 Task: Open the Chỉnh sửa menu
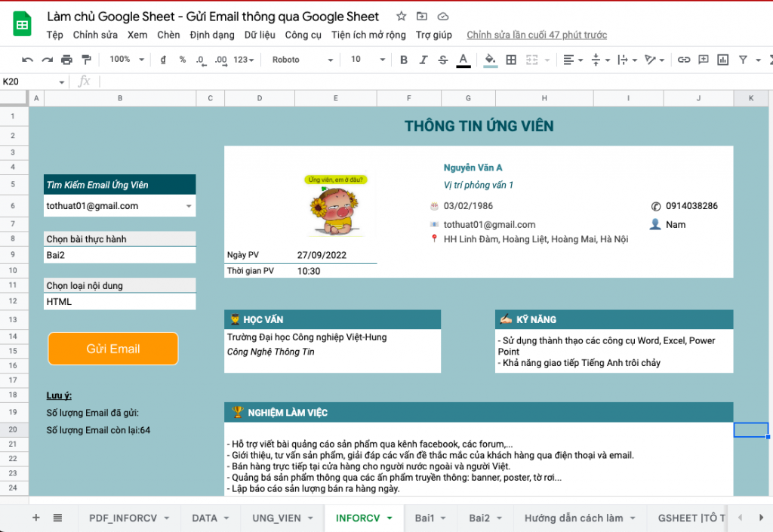coord(95,35)
